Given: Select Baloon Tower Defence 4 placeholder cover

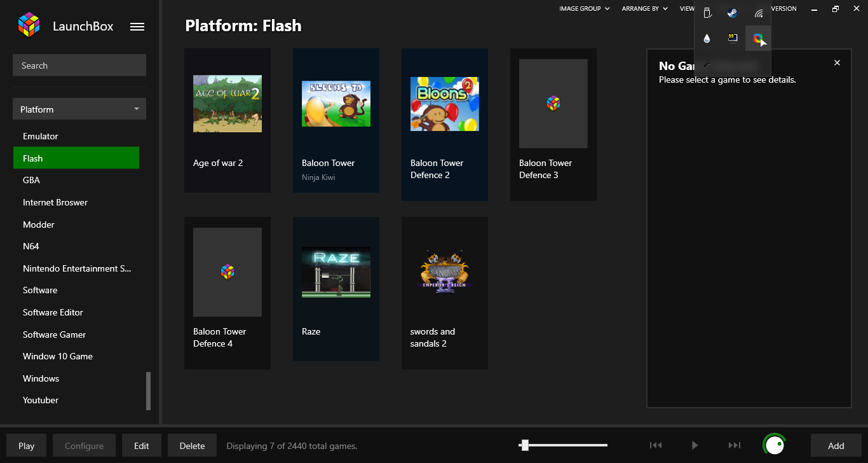Looking at the screenshot, I should pyautogui.click(x=227, y=272).
